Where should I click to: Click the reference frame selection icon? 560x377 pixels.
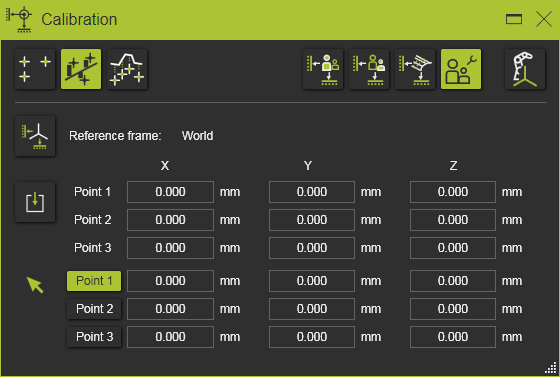click(x=35, y=136)
